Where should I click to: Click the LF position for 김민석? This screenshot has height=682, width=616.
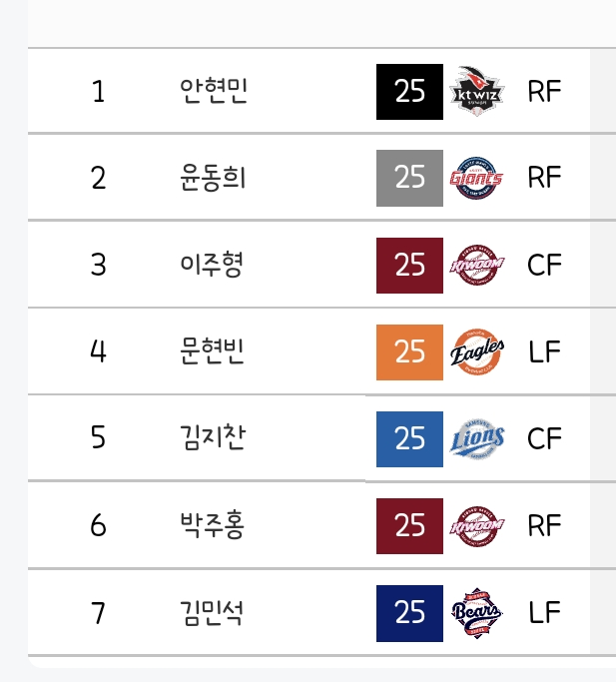544,612
